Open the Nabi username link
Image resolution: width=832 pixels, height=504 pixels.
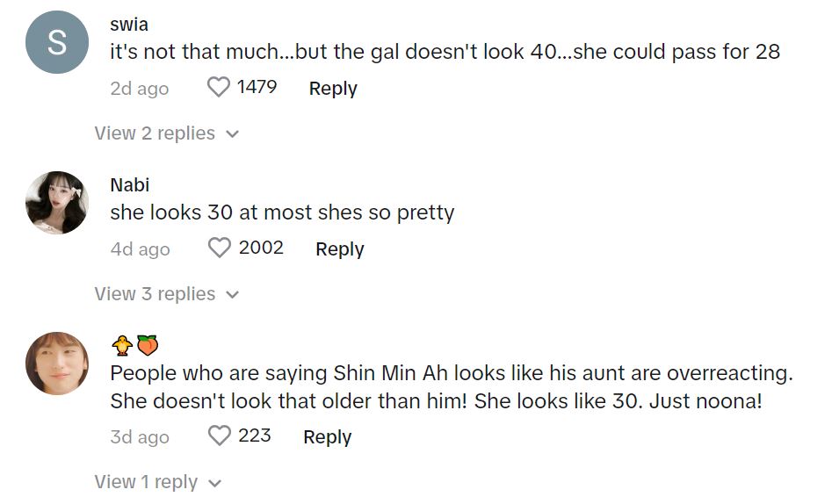pos(130,184)
